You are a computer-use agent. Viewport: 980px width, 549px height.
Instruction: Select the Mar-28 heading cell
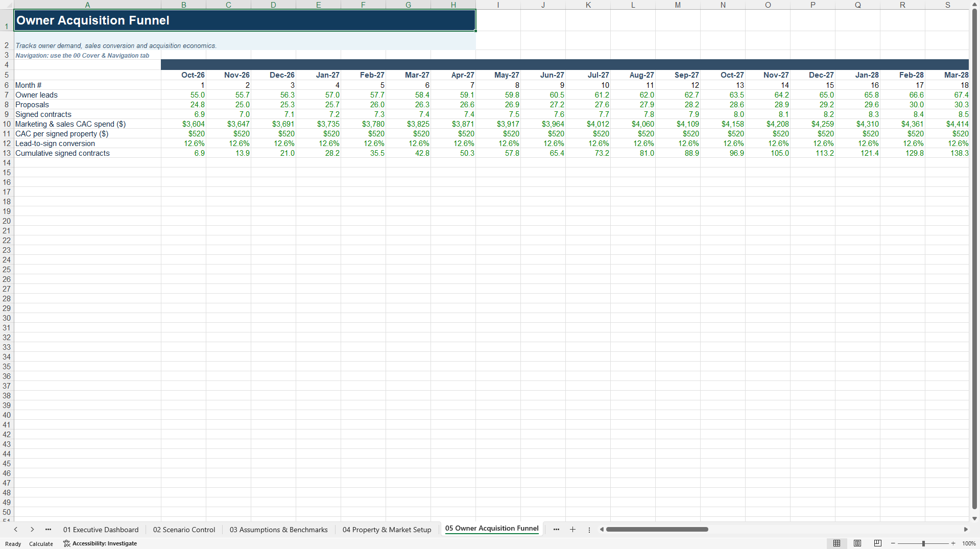coord(947,75)
